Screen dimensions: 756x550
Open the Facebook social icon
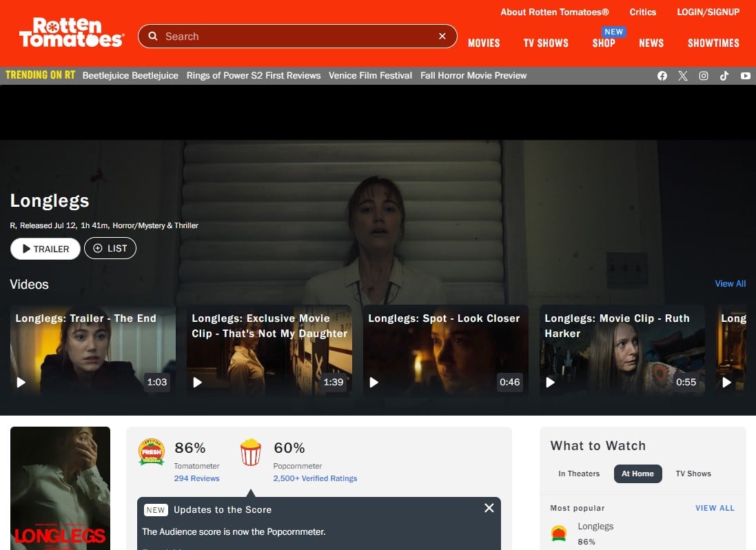click(662, 76)
